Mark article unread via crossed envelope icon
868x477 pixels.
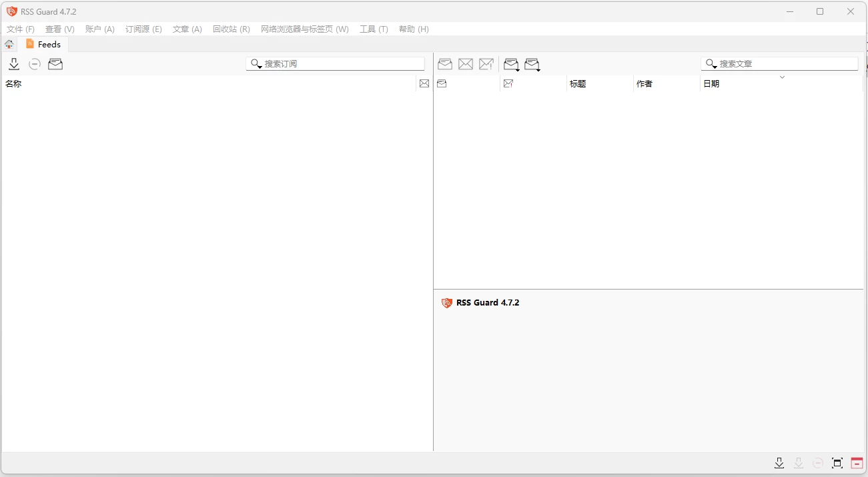[466, 64]
